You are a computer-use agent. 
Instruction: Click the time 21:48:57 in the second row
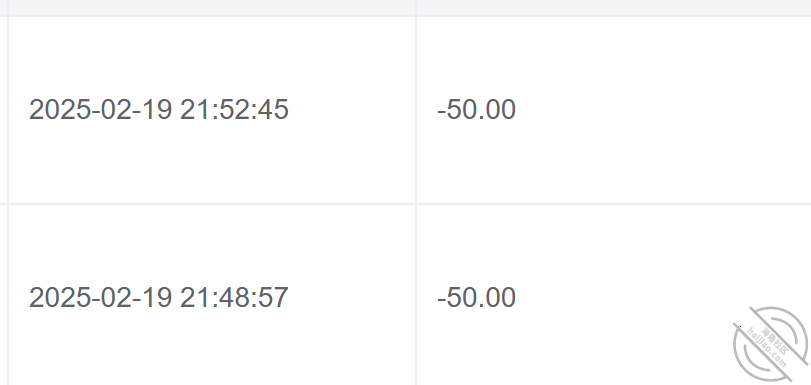[x=234, y=298]
